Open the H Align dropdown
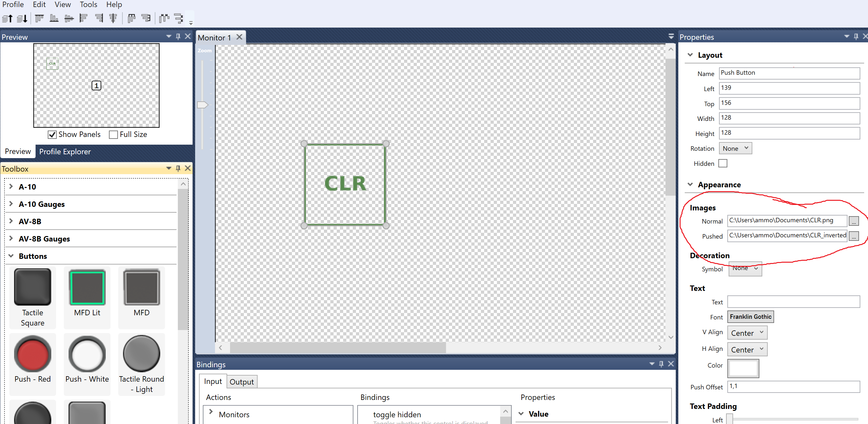Screen dimensions: 868x424 click(747, 350)
